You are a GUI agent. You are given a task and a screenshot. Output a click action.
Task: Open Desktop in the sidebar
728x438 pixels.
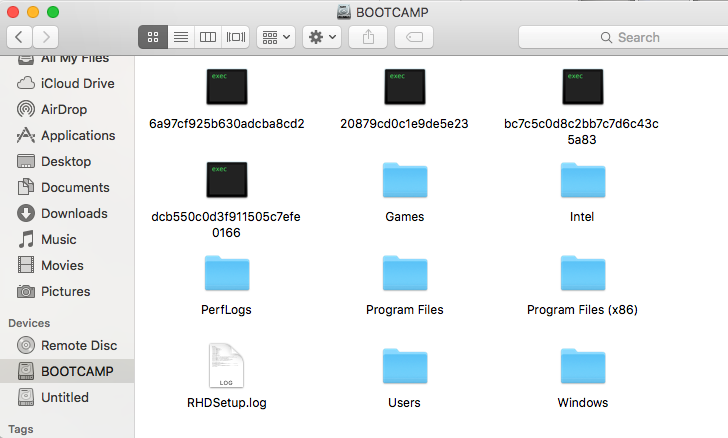[x=67, y=161]
